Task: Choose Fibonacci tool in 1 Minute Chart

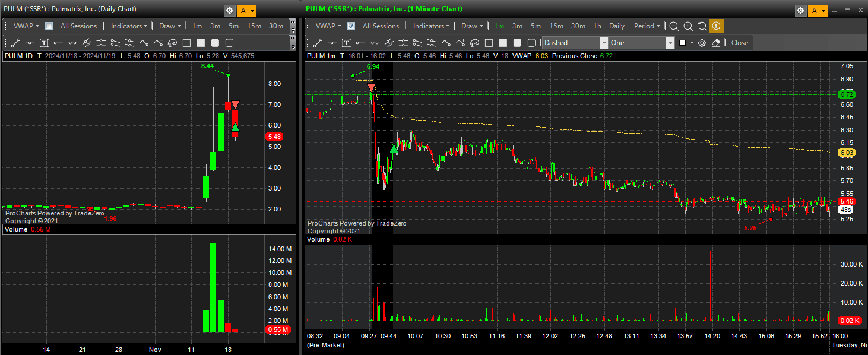Action: click(474, 43)
